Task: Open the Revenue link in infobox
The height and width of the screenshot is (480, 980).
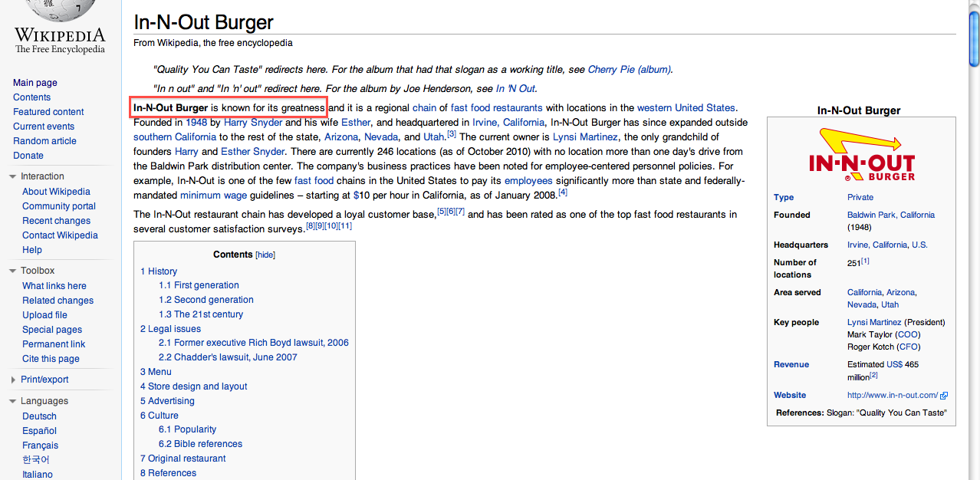Action: (791, 365)
